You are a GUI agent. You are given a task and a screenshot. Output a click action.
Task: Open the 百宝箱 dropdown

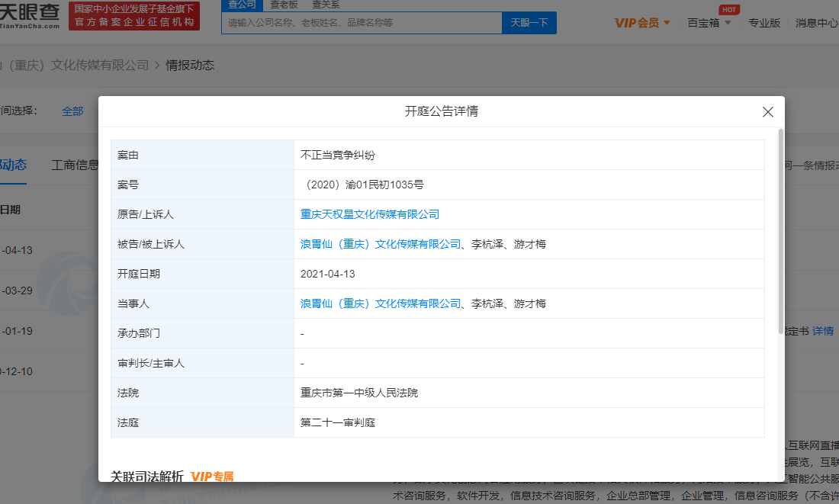pyautogui.click(x=709, y=23)
